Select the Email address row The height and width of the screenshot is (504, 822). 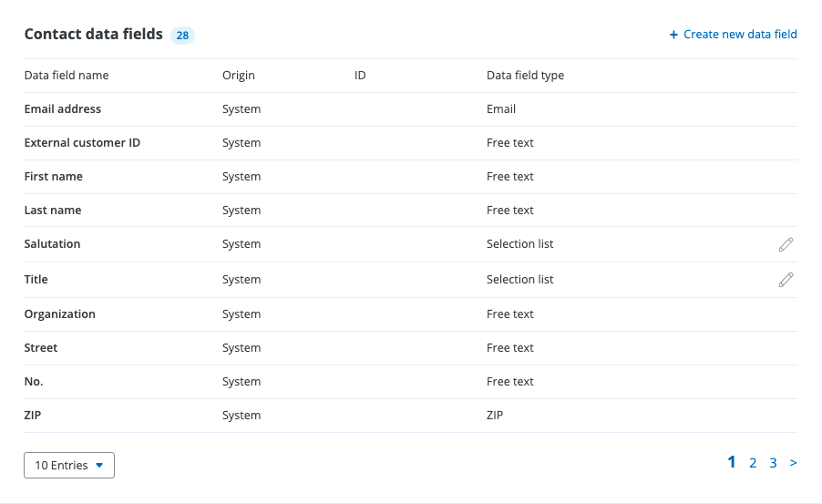click(63, 109)
